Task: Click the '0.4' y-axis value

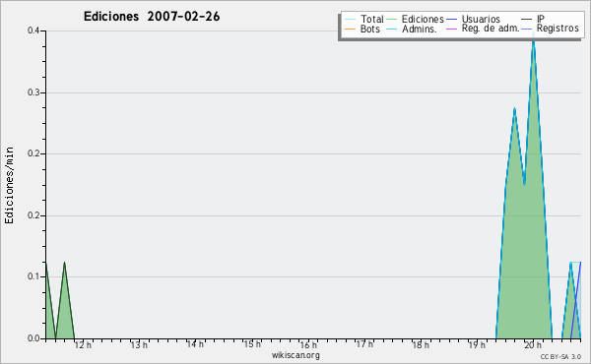Action: 33,30
